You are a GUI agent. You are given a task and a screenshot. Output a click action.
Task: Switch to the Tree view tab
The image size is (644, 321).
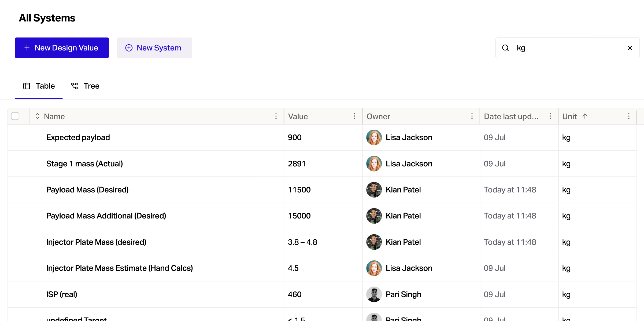click(85, 86)
